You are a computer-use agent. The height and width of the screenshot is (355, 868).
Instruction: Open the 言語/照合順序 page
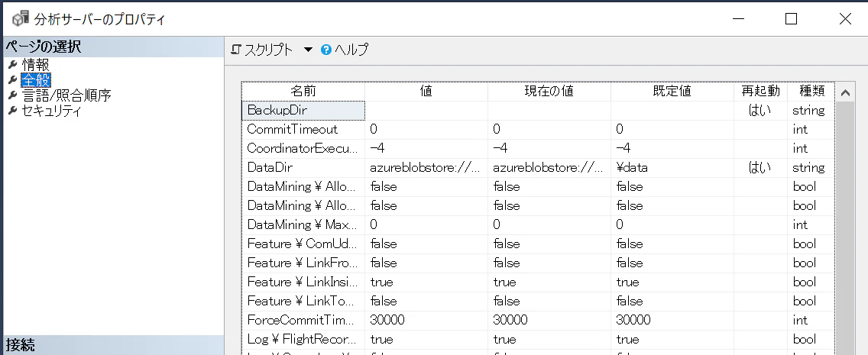[66, 95]
